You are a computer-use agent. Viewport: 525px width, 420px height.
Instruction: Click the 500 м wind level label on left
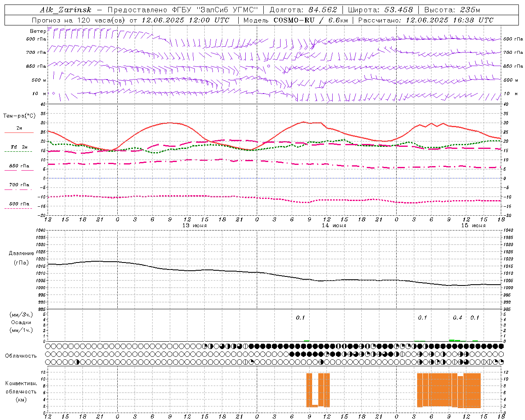pyautogui.click(x=39, y=80)
